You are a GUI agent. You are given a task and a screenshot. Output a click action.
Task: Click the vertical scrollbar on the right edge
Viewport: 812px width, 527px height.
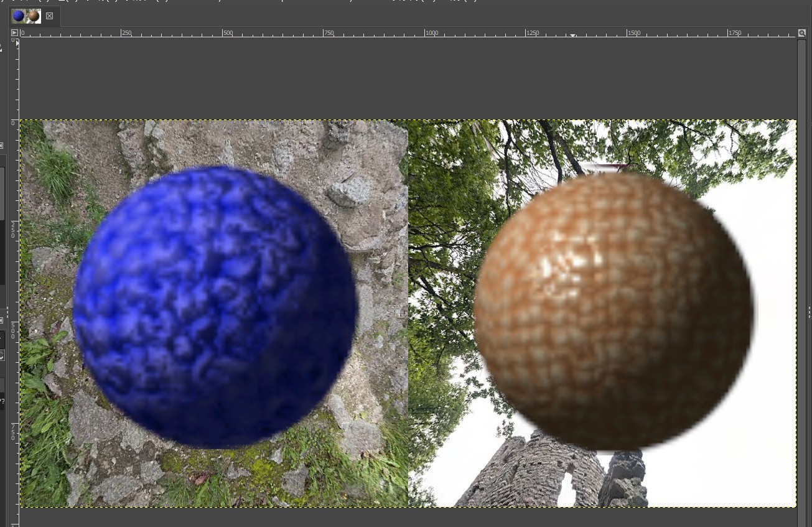click(802, 249)
